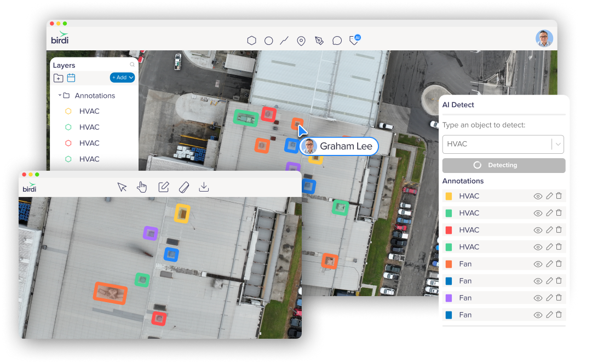Image resolution: width=598 pixels, height=364 pixels.
Task: Delete the red HVAC annotation
Action: click(559, 230)
